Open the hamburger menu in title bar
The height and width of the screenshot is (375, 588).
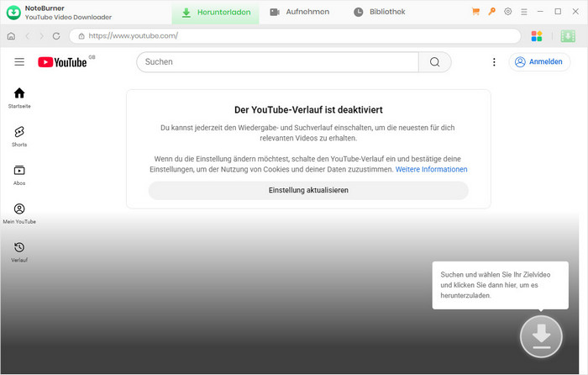[x=524, y=12]
